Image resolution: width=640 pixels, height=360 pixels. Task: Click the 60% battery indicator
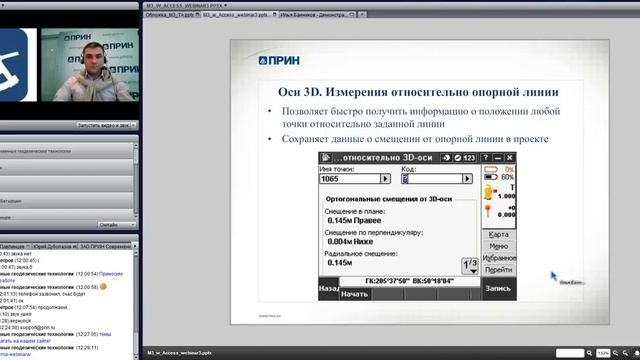[499, 177]
